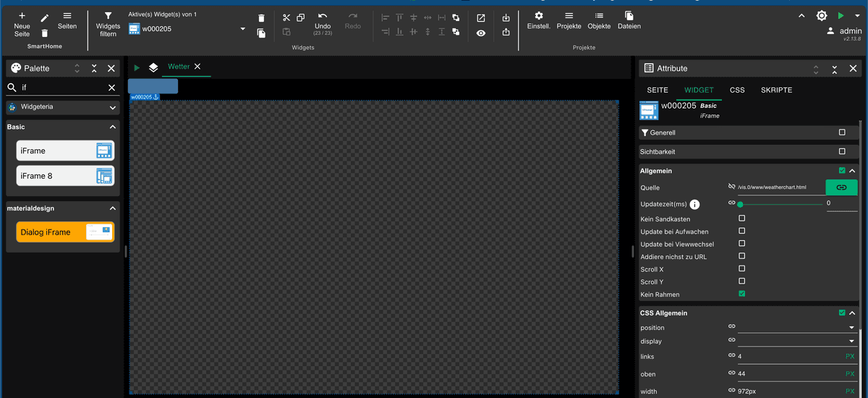The width and height of the screenshot is (868, 398).
Task: Click the play icon left of the Wetter tab
Action: click(x=137, y=67)
